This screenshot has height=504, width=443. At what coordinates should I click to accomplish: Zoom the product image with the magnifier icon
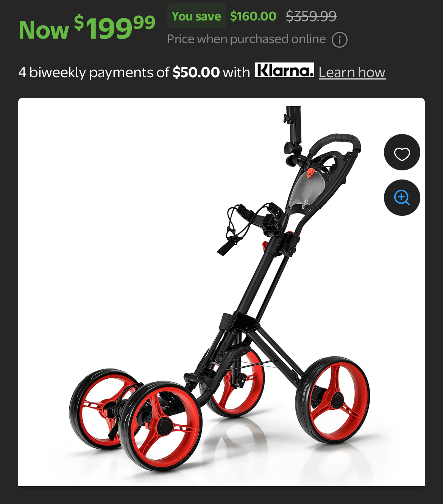(402, 198)
